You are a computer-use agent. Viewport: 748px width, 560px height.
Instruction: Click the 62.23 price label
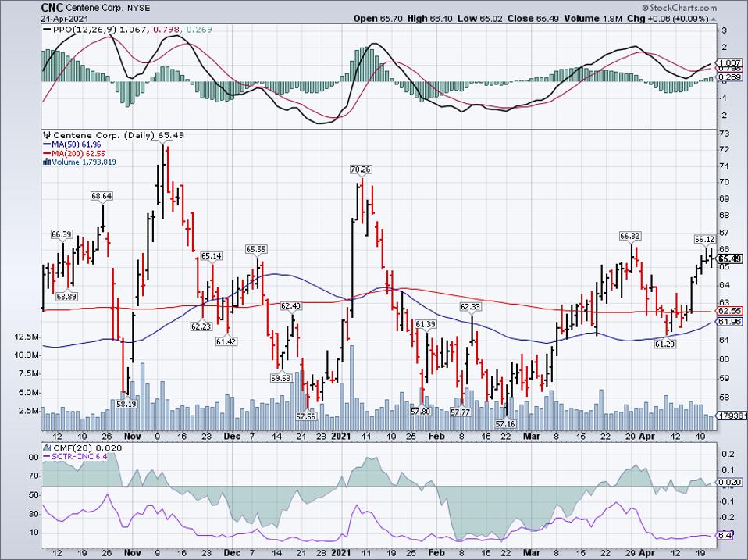(x=201, y=326)
